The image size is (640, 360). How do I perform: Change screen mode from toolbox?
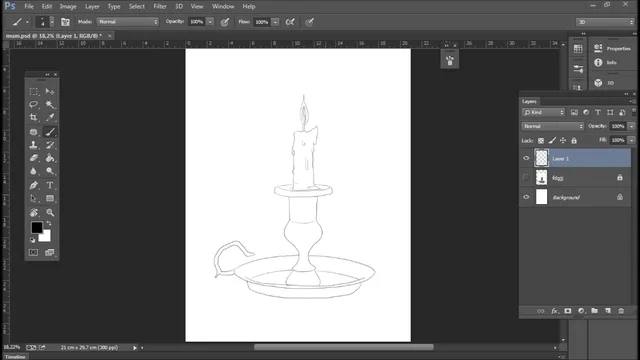[50, 253]
